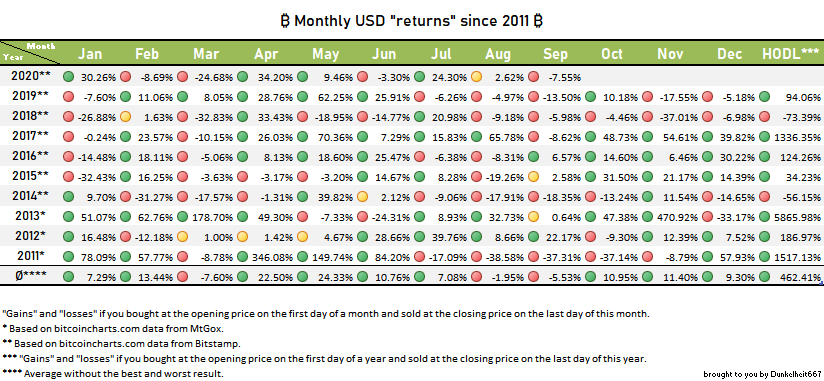
Task: Click the green indicator beside 2011 Apr 346.08%
Action: click(242, 256)
